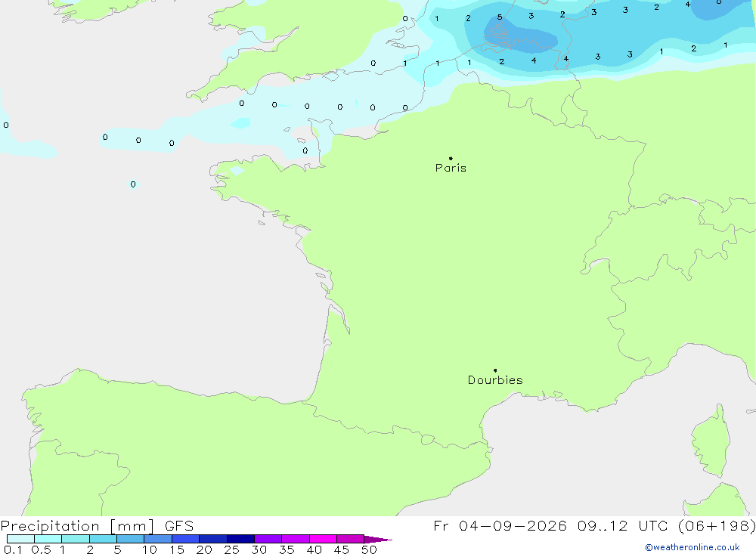Viewport: 756px width, 554px height.
Task: Click the precipitation value 5 on map
Action: (500, 17)
